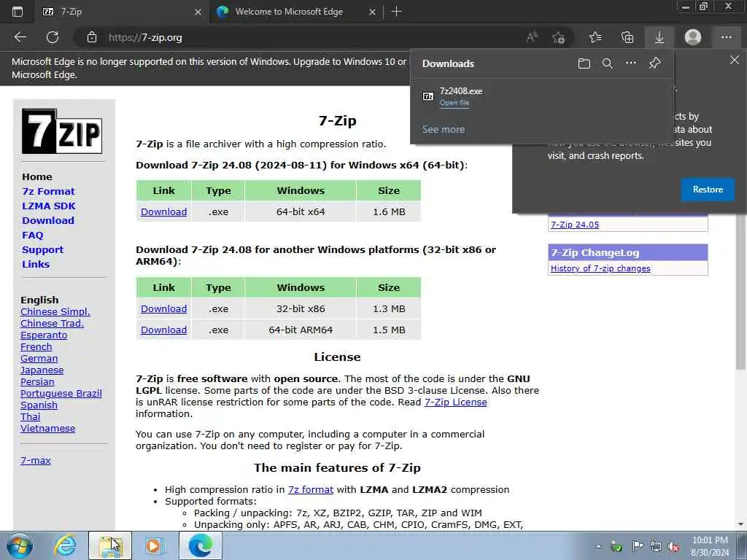Open the 7-Zip License link

coord(455,402)
